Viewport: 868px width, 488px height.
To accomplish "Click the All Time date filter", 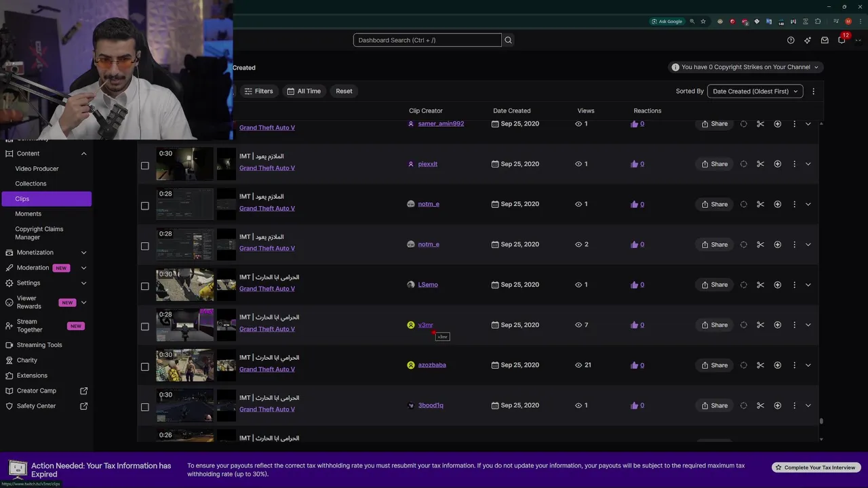I will 304,91.
